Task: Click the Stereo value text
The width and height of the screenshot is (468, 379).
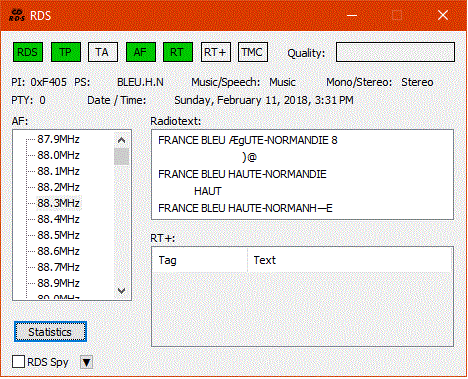Action: pos(417,82)
